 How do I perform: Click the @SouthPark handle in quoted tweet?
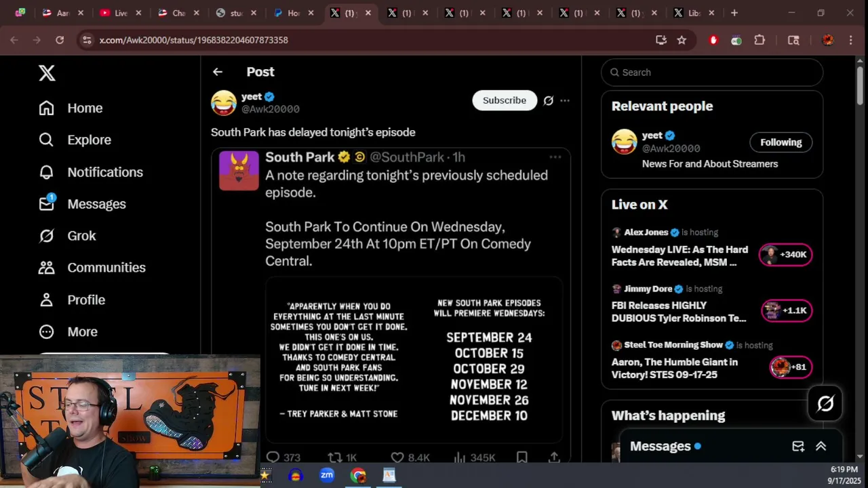tap(407, 157)
